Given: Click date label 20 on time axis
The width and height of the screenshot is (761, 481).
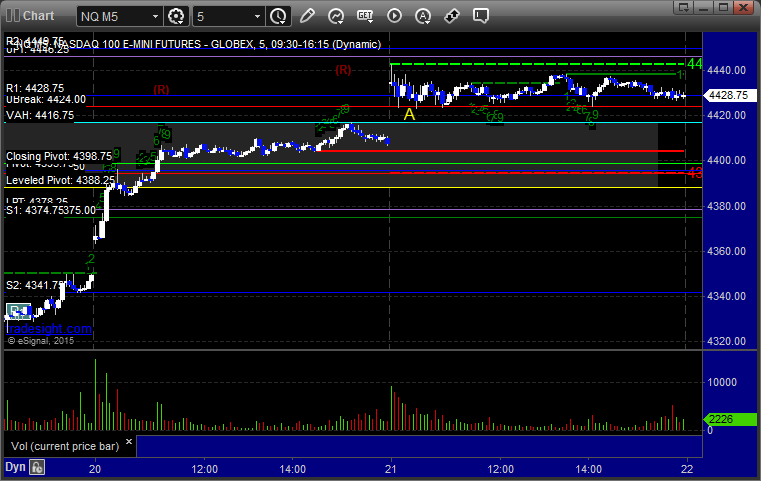Looking at the screenshot, I should [x=95, y=469].
